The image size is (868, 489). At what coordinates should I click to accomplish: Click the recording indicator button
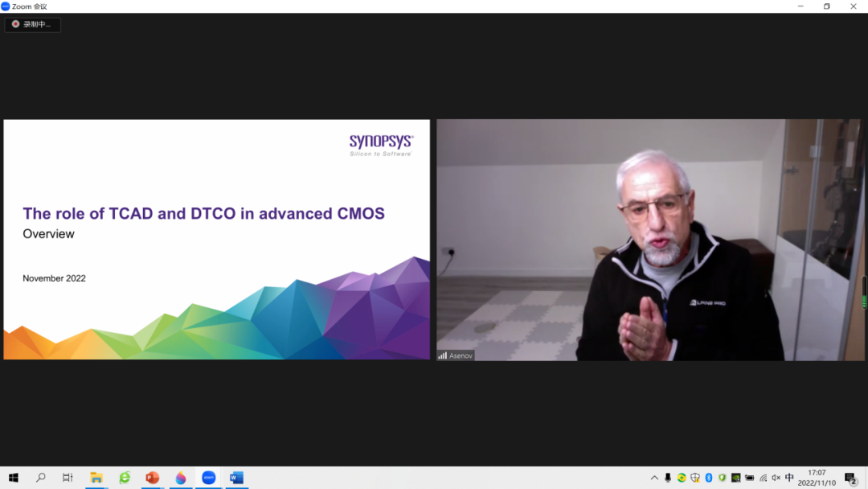tap(32, 24)
